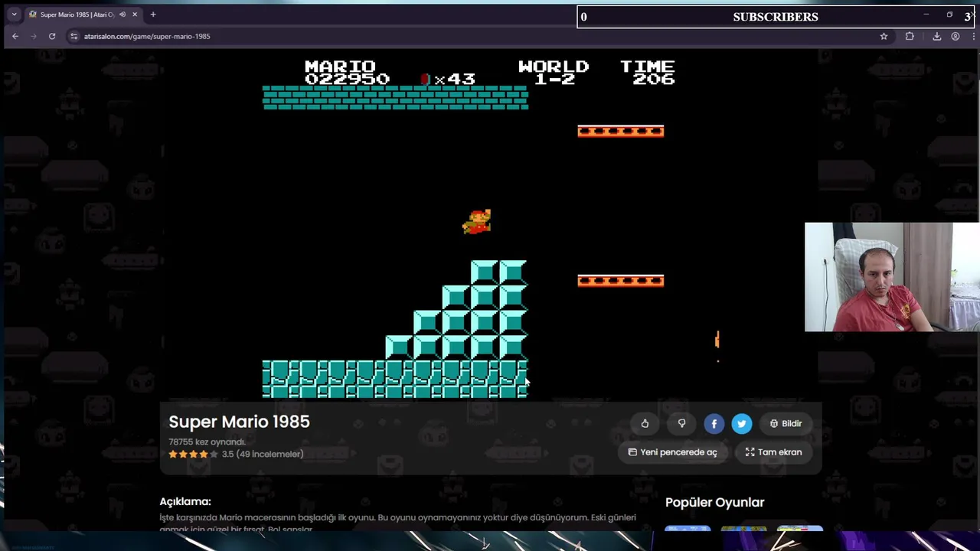The width and height of the screenshot is (980, 551).
Task: Click the upper orange moving platform
Action: 621,132
